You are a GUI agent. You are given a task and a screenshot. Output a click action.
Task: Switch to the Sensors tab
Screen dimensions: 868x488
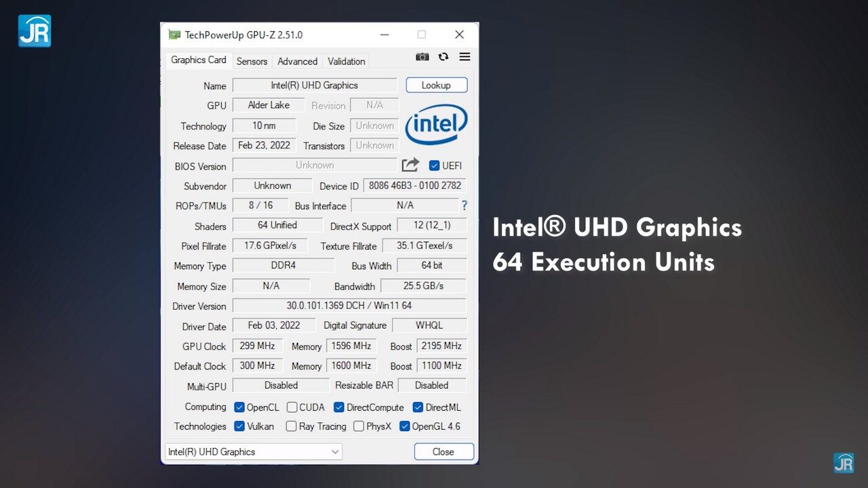click(252, 61)
